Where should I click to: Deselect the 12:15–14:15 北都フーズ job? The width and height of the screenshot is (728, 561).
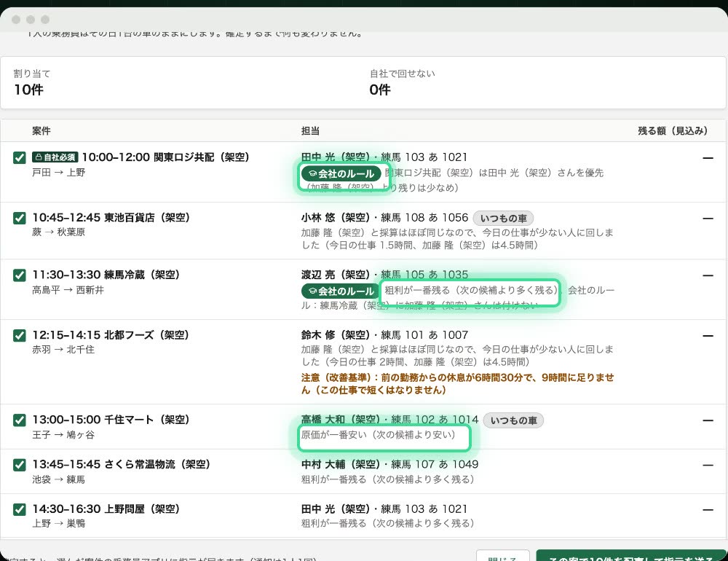tap(20, 335)
